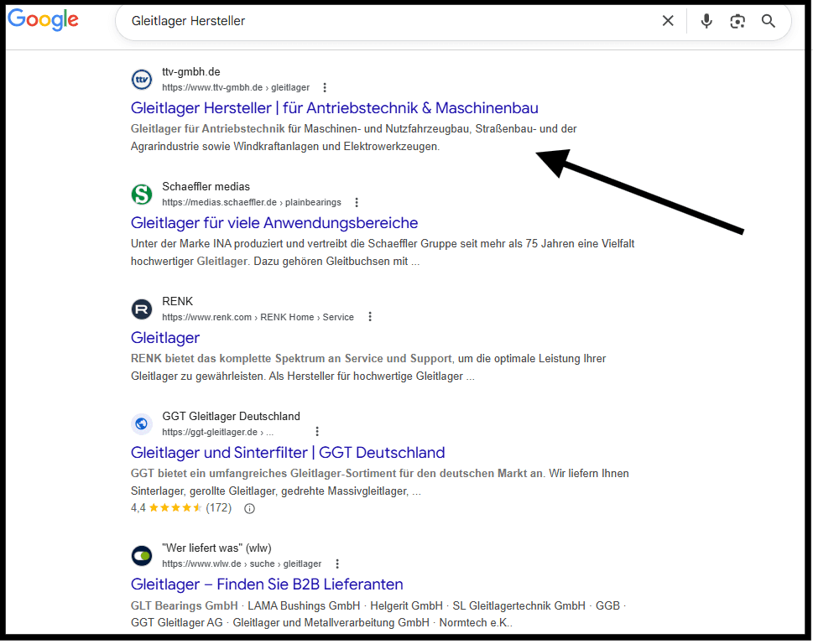This screenshot has width=813, height=644.
Task: Click the Google logo
Action: pos(43,19)
